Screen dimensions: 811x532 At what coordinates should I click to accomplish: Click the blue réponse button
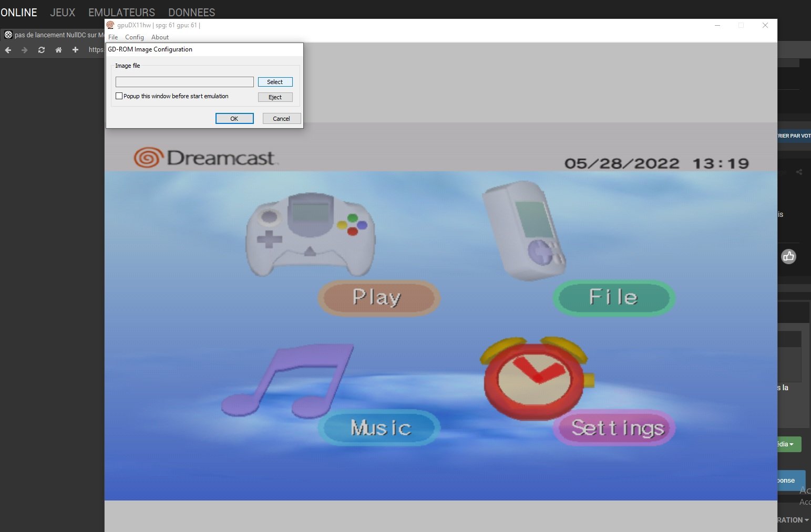791,480
